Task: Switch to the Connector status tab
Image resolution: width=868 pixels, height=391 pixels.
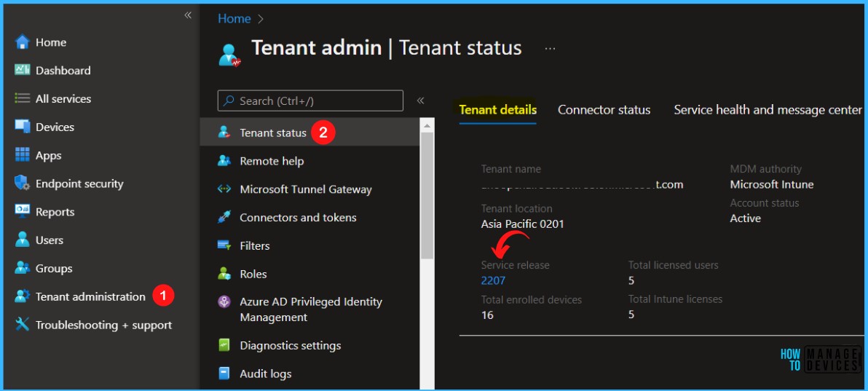Action: click(604, 110)
